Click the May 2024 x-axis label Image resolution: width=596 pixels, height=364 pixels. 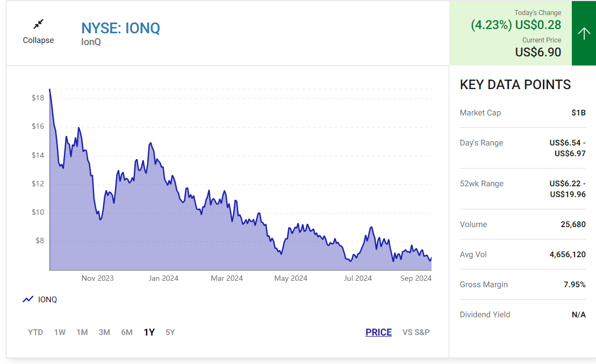point(291,278)
